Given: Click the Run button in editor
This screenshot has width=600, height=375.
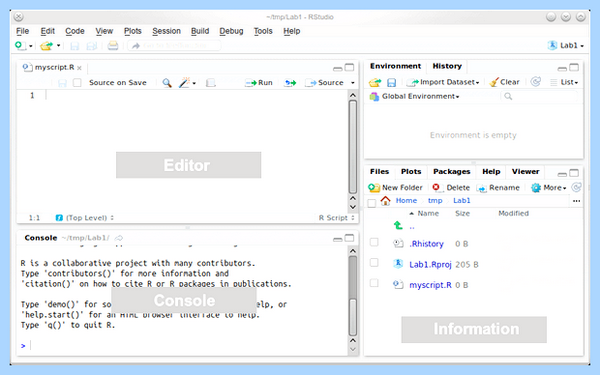Looking at the screenshot, I should pyautogui.click(x=259, y=83).
